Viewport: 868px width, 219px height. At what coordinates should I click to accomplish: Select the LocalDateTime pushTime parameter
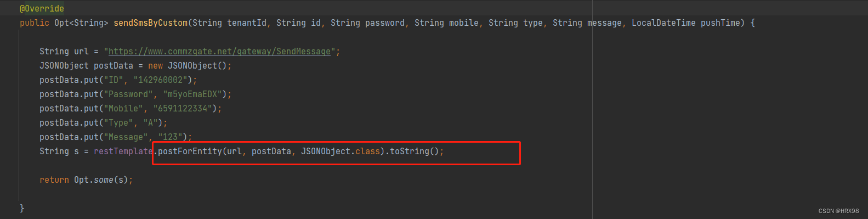coord(688,23)
